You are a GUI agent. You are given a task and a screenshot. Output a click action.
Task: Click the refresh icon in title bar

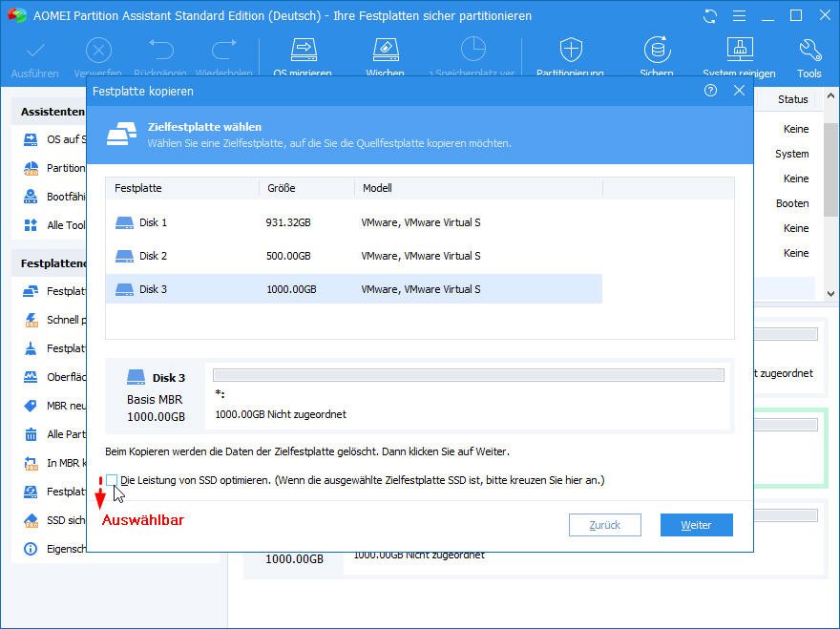tap(710, 16)
